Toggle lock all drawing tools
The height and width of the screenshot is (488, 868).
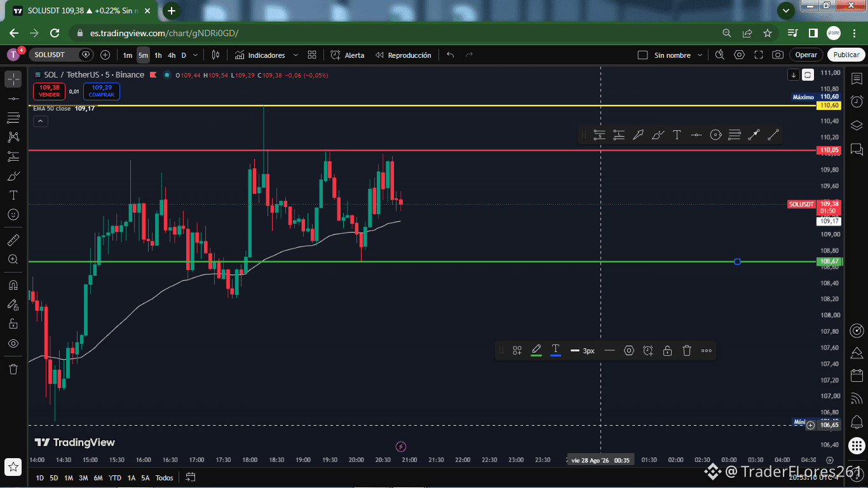tap(13, 323)
